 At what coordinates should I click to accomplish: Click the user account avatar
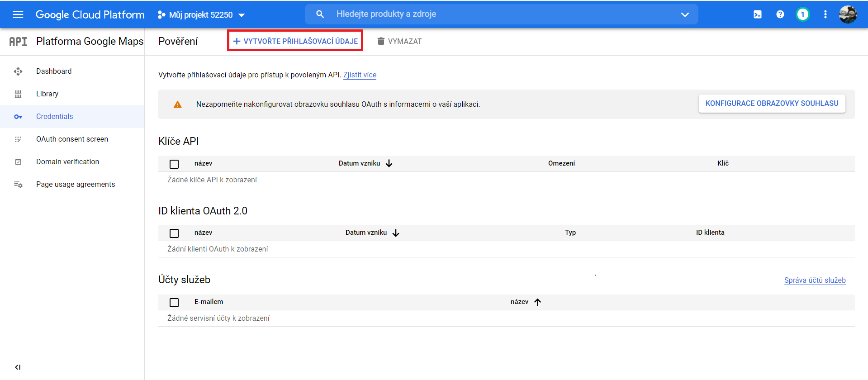point(848,14)
